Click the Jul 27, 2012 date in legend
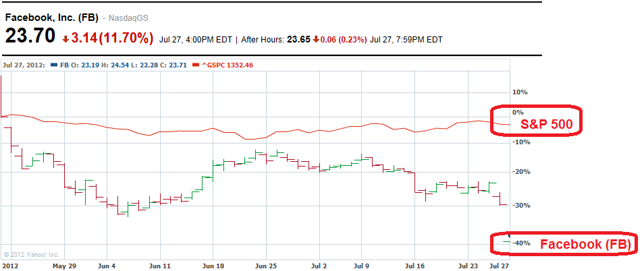Screen dimensions: 644x271 click(x=24, y=65)
